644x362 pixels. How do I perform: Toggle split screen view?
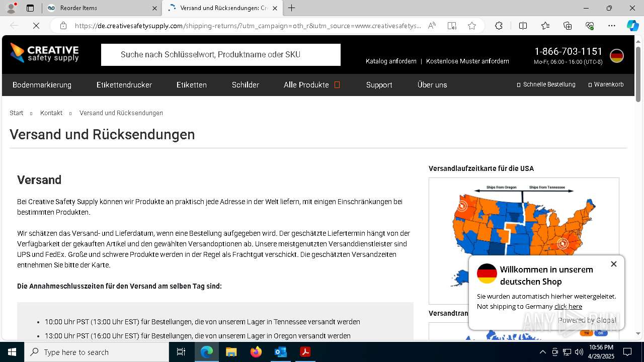coord(523,26)
